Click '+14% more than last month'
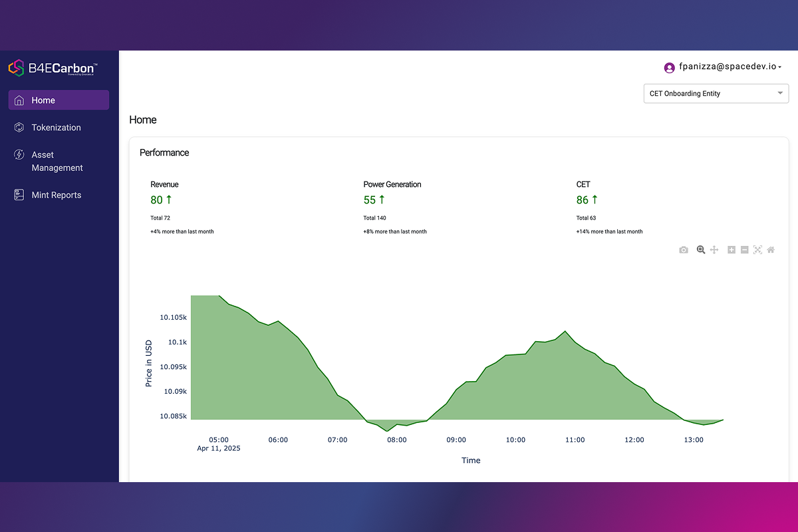The height and width of the screenshot is (532, 798). (609, 231)
